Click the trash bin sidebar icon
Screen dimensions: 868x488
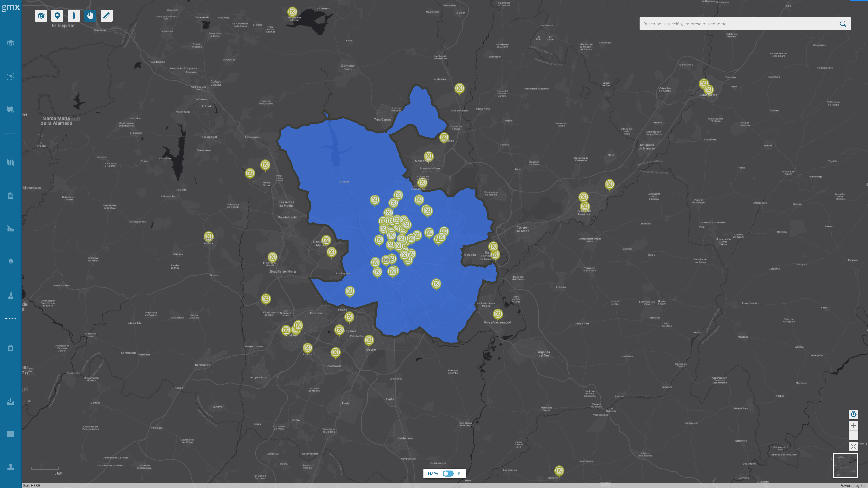10,348
